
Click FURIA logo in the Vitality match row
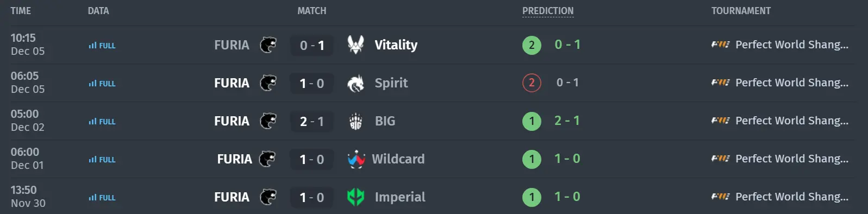[x=268, y=45]
